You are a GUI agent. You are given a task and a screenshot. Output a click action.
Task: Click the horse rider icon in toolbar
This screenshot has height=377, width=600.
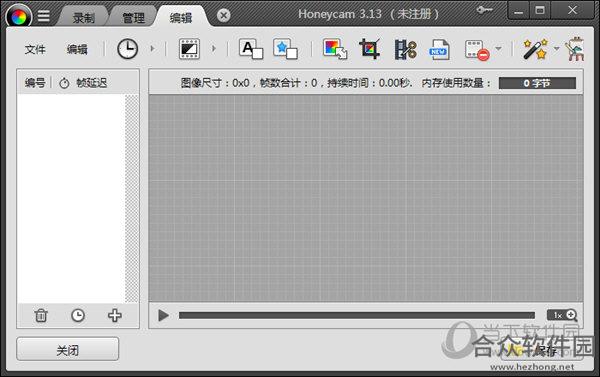575,49
